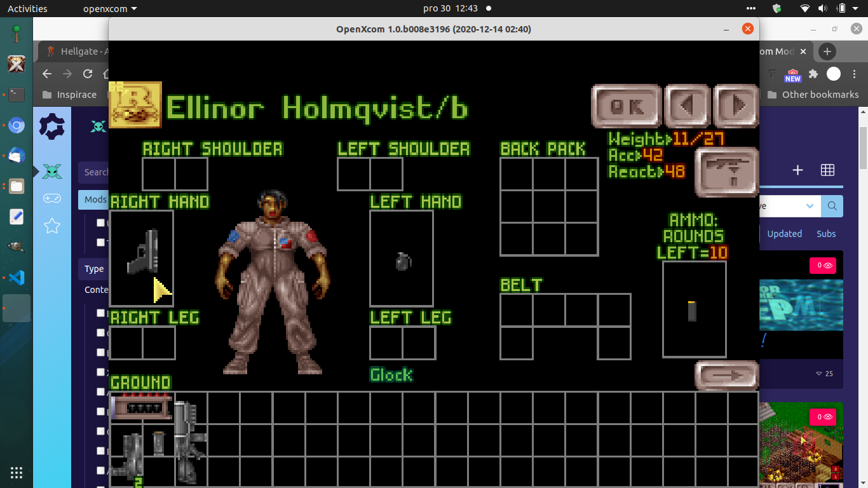
Task: Click the Mods tab on the web page
Action: click(x=94, y=200)
